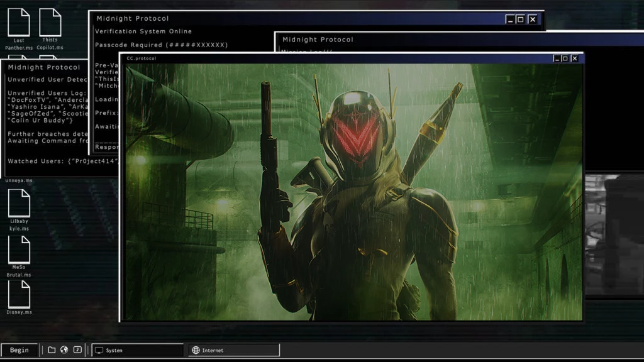Switch to the Internet taskbar item
644x362 pixels.
pyautogui.click(x=234, y=350)
